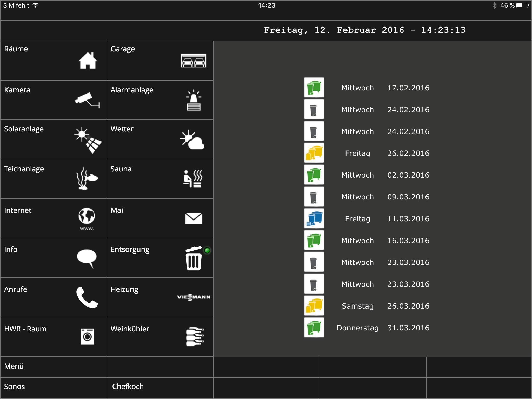
Task: Click the green status indicator on Entsorgung
Action: pyautogui.click(x=207, y=250)
